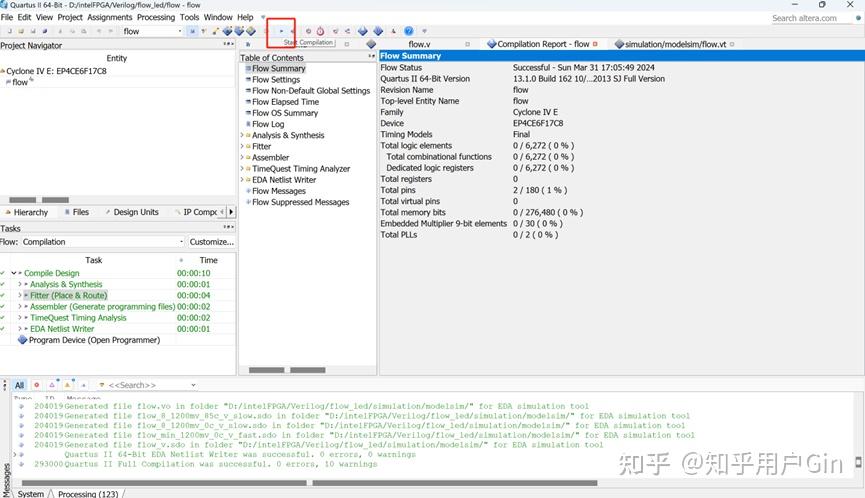Open the flow.v editor tab
The width and height of the screenshot is (865, 498).
419,44
